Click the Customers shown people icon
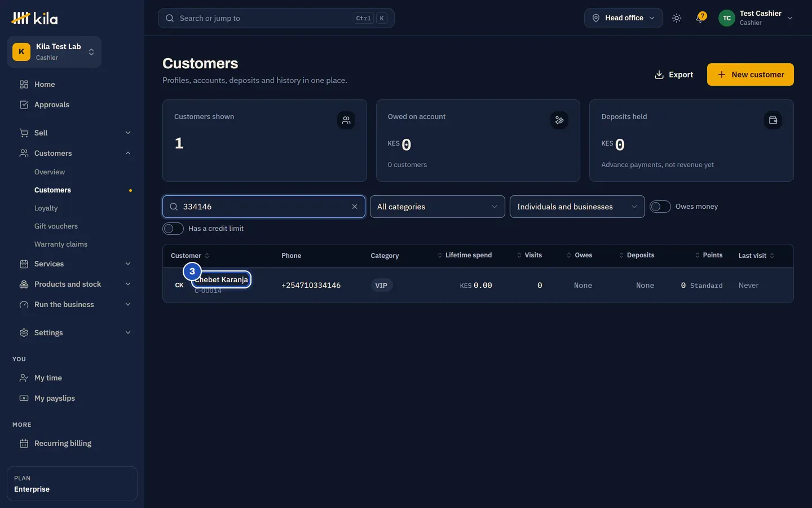The image size is (812, 508). coord(346,120)
